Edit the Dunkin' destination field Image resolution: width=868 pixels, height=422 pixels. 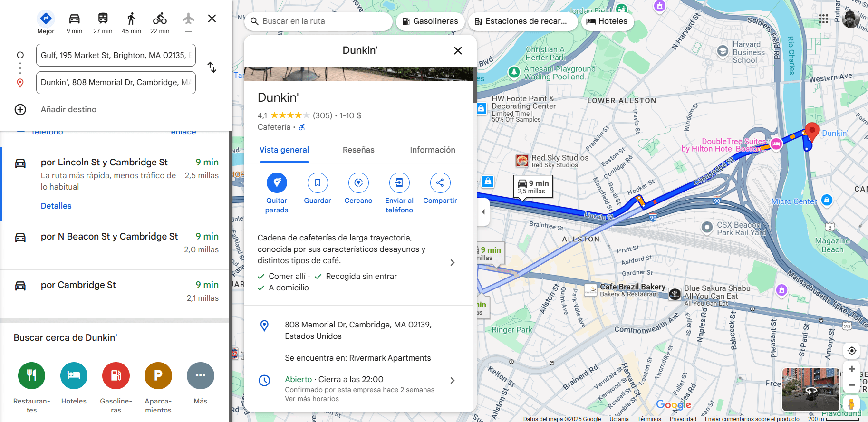(116, 83)
